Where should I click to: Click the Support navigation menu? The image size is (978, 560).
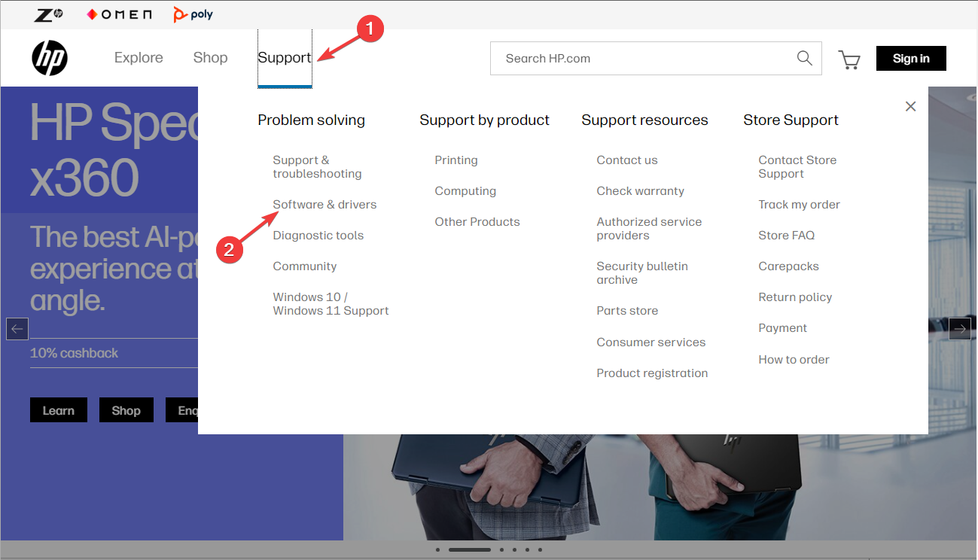pyautogui.click(x=285, y=58)
